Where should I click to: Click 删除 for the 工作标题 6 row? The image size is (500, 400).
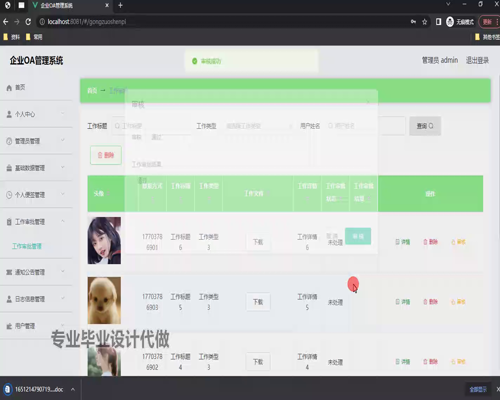[x=430, y=242]
